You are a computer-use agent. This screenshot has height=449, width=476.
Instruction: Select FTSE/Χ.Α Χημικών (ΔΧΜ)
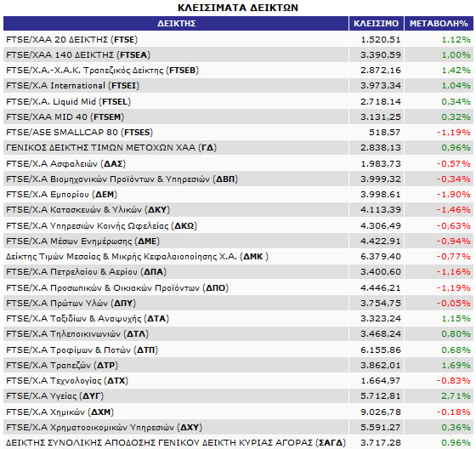click(59, 412)
